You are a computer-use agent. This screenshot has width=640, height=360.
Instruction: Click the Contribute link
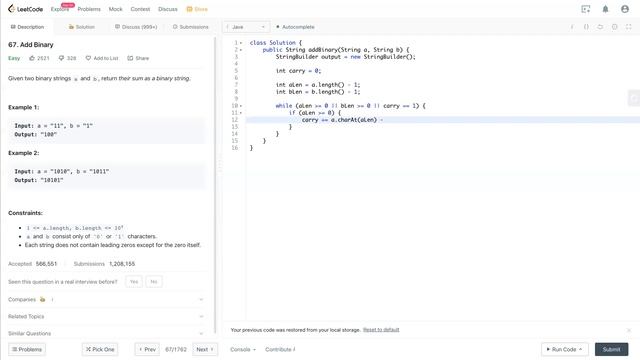pyautogui.click(x=280, y=349)
